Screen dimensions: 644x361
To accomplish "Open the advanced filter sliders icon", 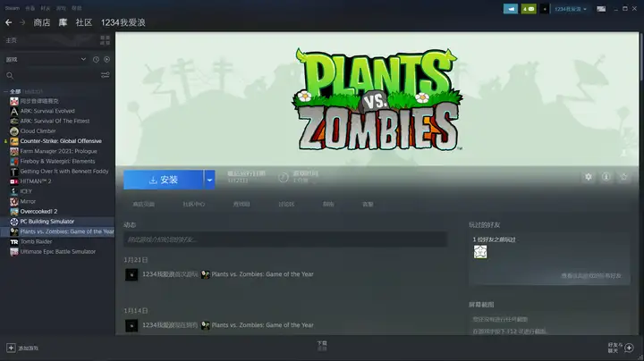I will tap(106, 75).
